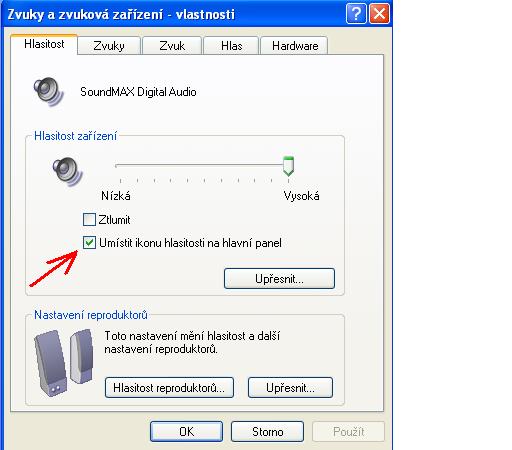
Task: Enable the Ztlumit mute checkbox
Action: 89,220
